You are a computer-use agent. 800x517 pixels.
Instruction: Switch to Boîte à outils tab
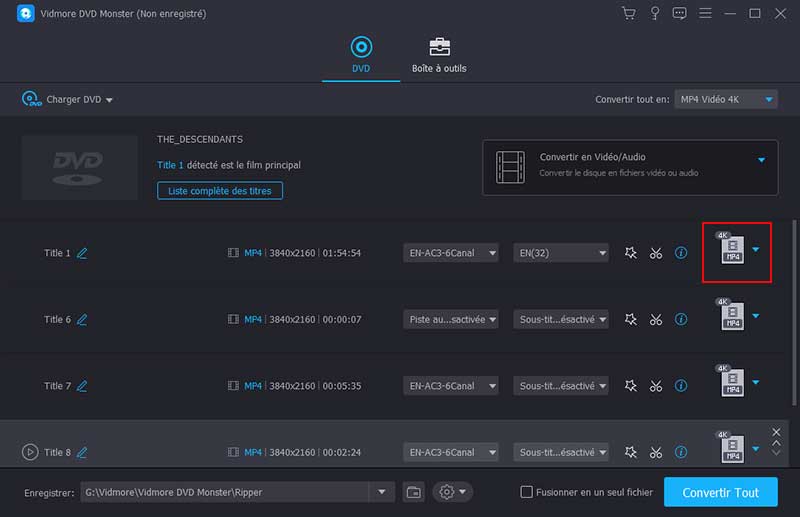click(x=439, y=55)
